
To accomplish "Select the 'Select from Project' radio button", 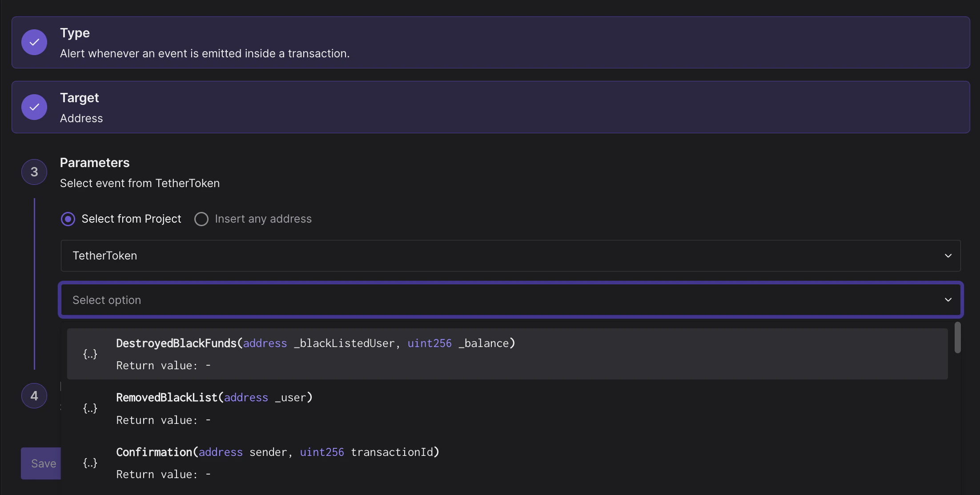I will [68, 219].
